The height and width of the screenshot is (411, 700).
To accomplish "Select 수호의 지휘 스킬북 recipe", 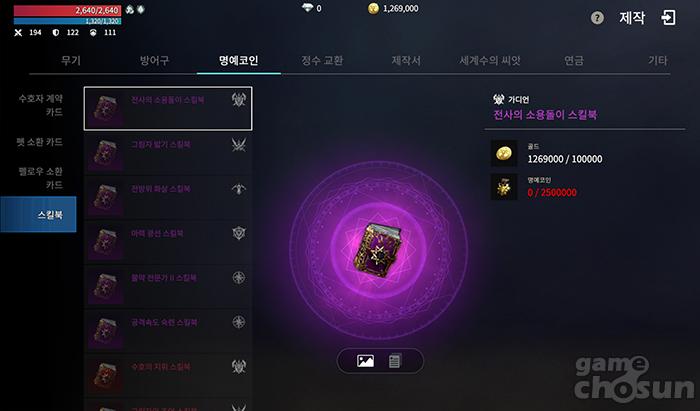I will (168, 376).
